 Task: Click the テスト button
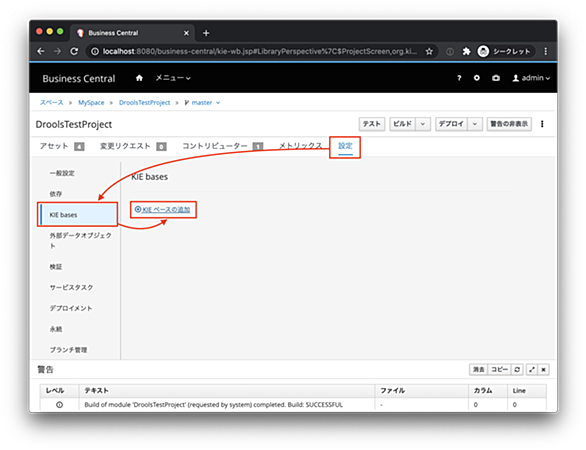point(372,124)
